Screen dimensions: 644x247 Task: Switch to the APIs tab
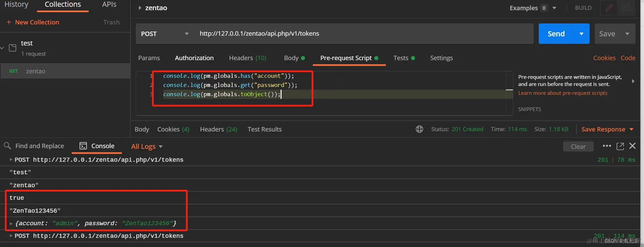click(109, 4)
